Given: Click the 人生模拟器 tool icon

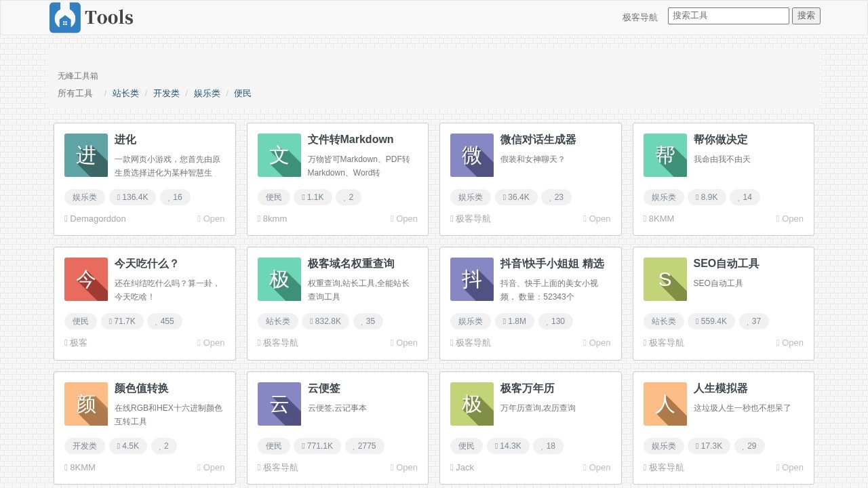Looking at the screenshot, I should click(665, 404).
